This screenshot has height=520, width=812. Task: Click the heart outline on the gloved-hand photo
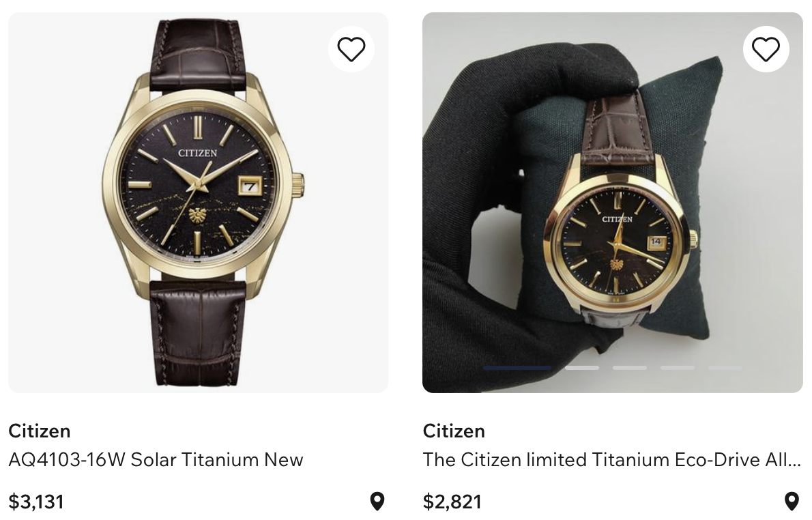(x=766, y=48)
